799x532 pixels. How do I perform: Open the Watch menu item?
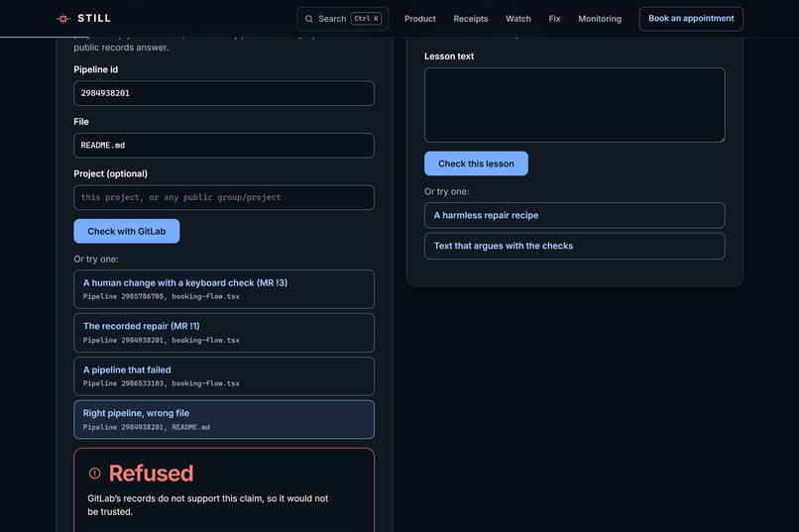(x=517, y=19)
